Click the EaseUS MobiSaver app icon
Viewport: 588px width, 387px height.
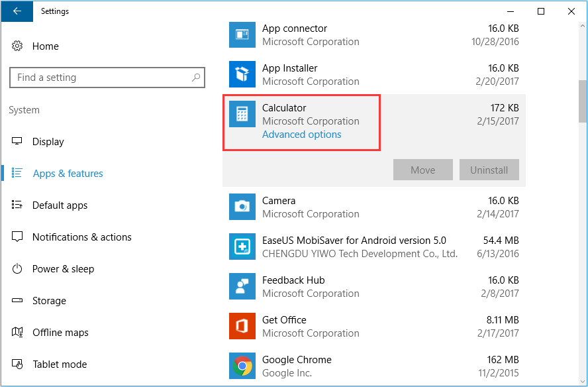coord(242,247)
